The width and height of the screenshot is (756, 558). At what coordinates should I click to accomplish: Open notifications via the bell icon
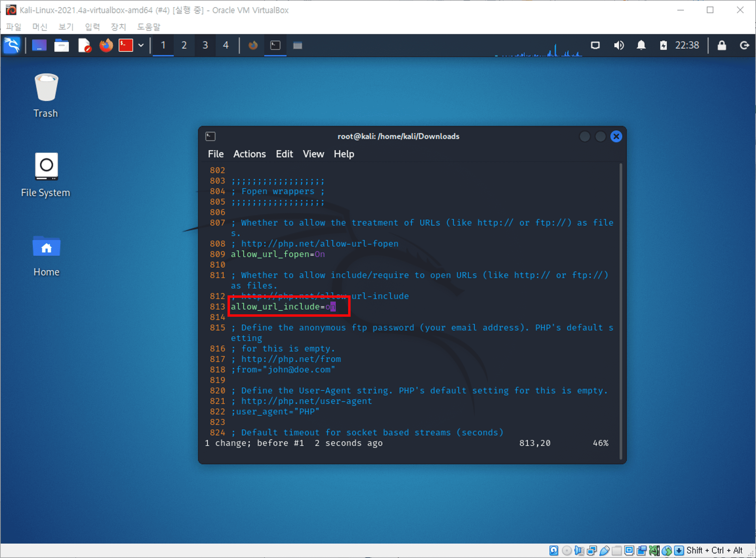click(641, 45)
